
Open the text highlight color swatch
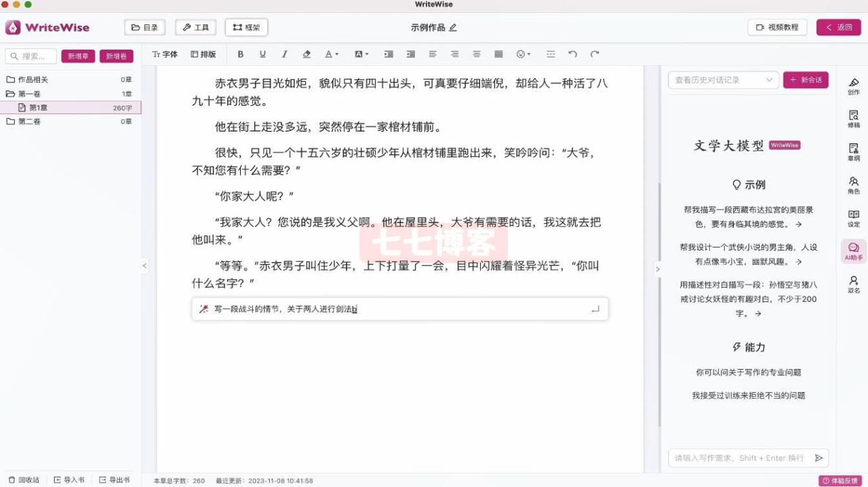tap(360, 54)
